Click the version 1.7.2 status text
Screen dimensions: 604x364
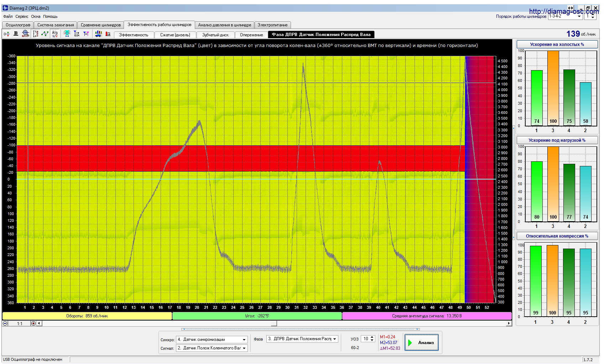pos(588,360)
